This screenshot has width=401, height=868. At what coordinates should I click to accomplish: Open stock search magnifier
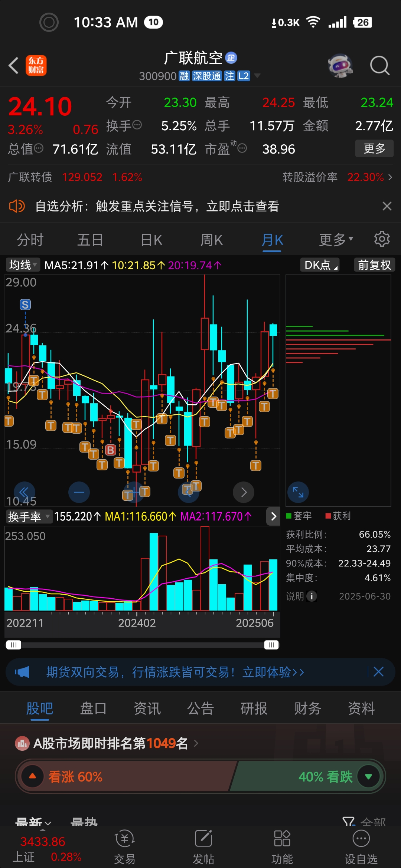click(x=380, y=66)
